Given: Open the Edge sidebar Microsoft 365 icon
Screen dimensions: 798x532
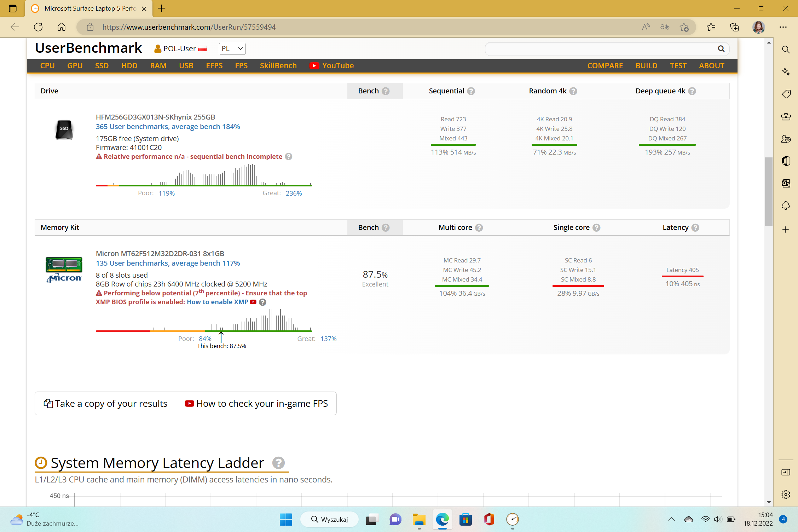Looking at the screenshot, I should [786, 161].
